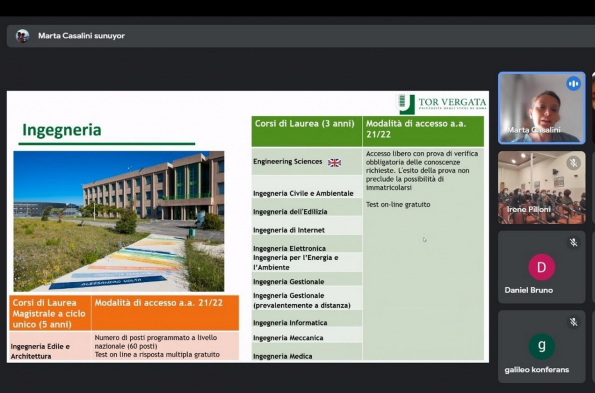This screenshot has height=393, width=595.
Task: Click the speaking indicator on Marta Casalini's tile
Action: [x=573, y=83]
